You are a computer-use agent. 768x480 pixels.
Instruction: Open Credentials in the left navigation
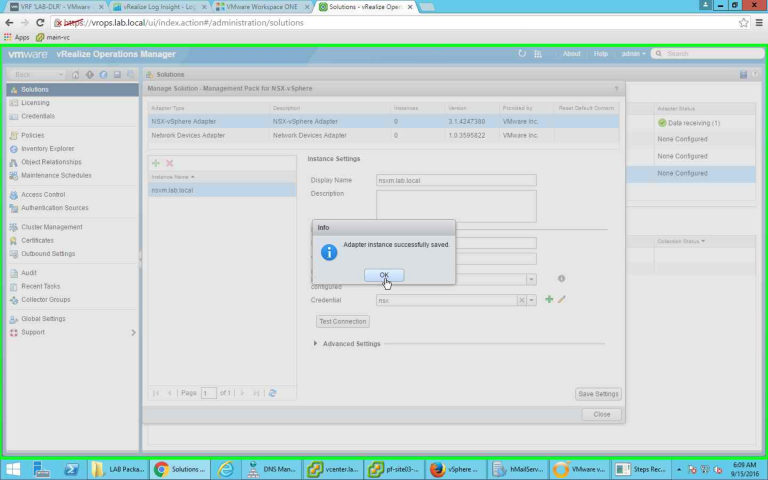tap(38, 116)
